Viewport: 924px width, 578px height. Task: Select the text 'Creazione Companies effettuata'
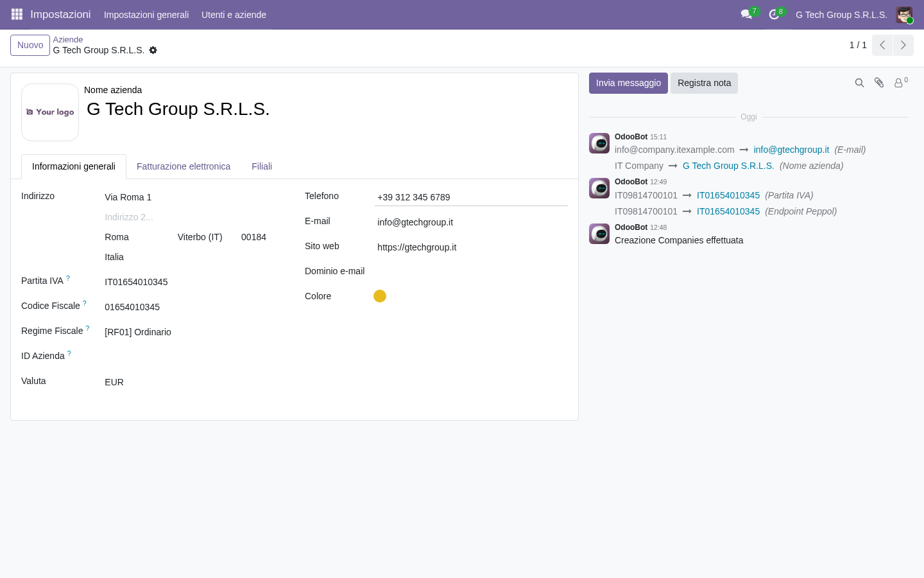tap(679, 240)
